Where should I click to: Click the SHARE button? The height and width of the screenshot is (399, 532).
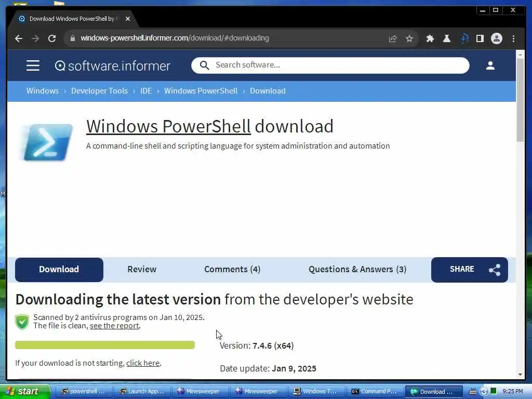pos(469,270)
